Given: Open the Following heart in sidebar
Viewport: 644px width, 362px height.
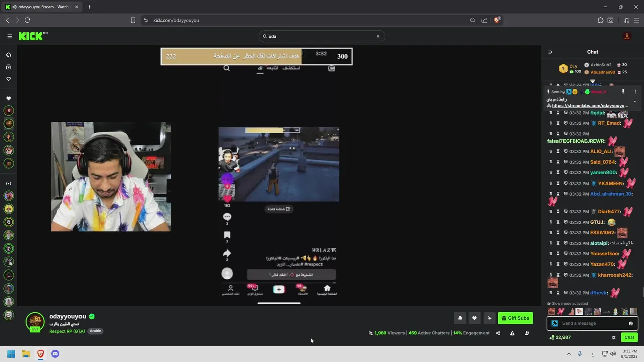Looking at the screenshot, I should click(x=8, y=79).
